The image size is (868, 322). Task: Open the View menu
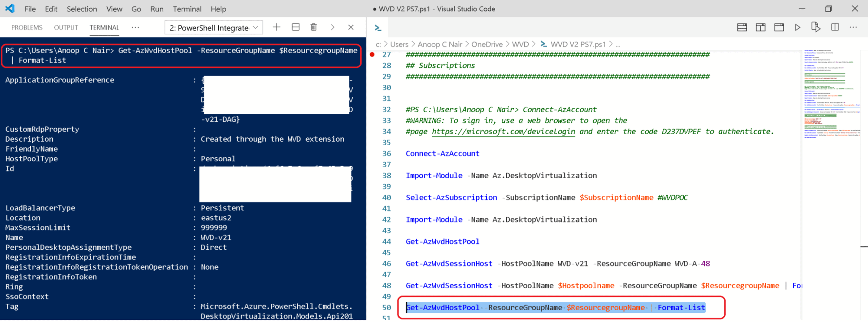click(x=114, y=9)
